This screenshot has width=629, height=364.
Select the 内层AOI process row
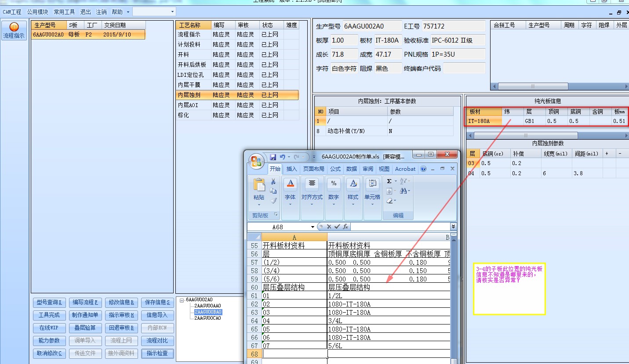point(237,105)
